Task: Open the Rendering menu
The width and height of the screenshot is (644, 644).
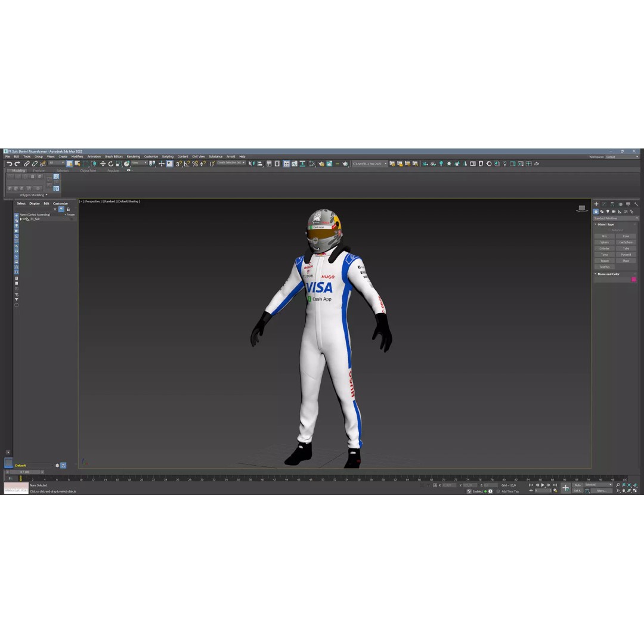Action: 133,156
